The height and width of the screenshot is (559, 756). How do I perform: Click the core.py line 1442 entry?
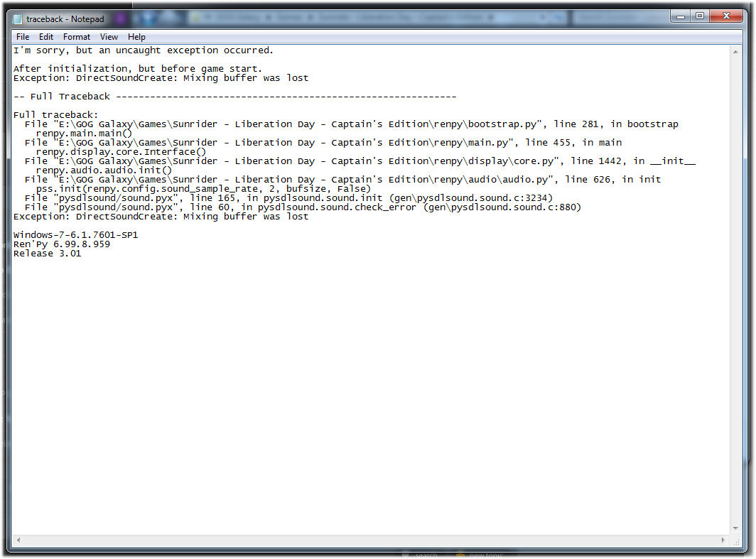[360, 161]
